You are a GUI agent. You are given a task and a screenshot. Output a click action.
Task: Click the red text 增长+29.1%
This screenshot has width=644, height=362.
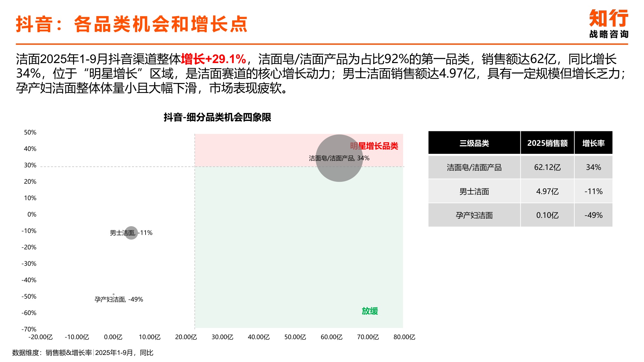point(213,59)
